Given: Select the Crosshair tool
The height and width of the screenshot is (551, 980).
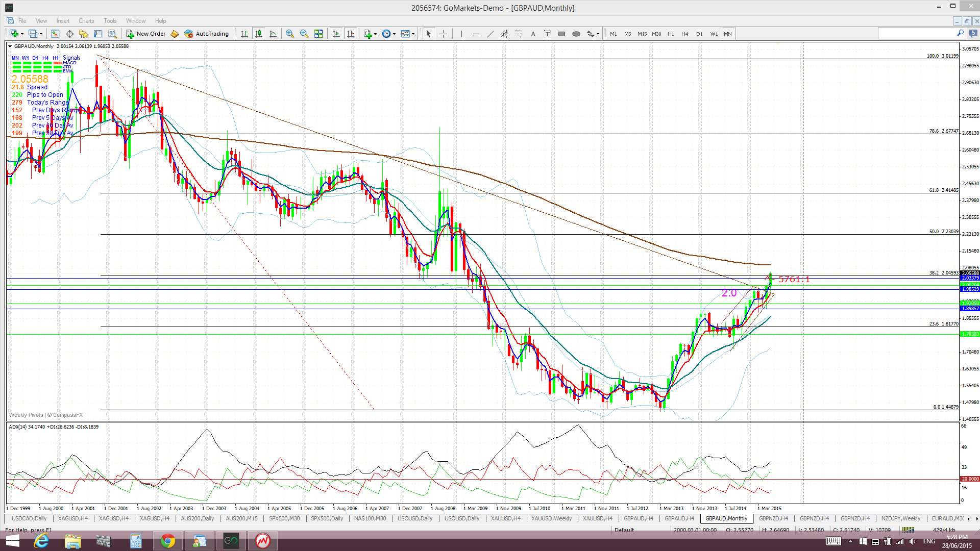Looking at the screenshot, I should point(443,34).
